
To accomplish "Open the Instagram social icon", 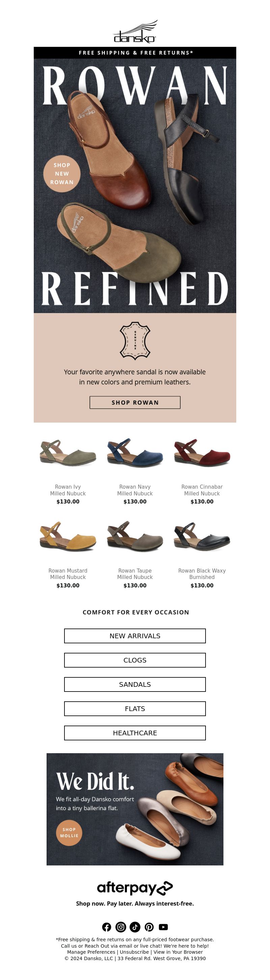I will 121,927.
